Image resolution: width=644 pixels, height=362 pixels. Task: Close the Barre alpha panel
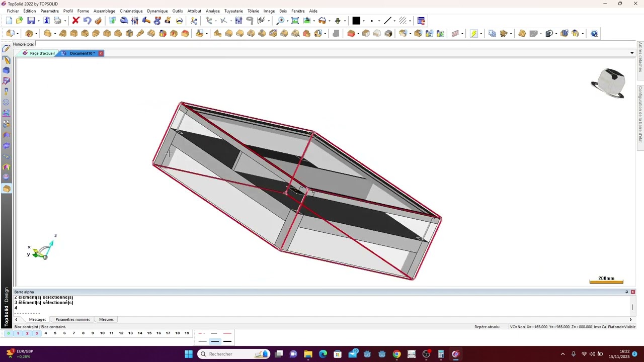click(x=632, y=292)
